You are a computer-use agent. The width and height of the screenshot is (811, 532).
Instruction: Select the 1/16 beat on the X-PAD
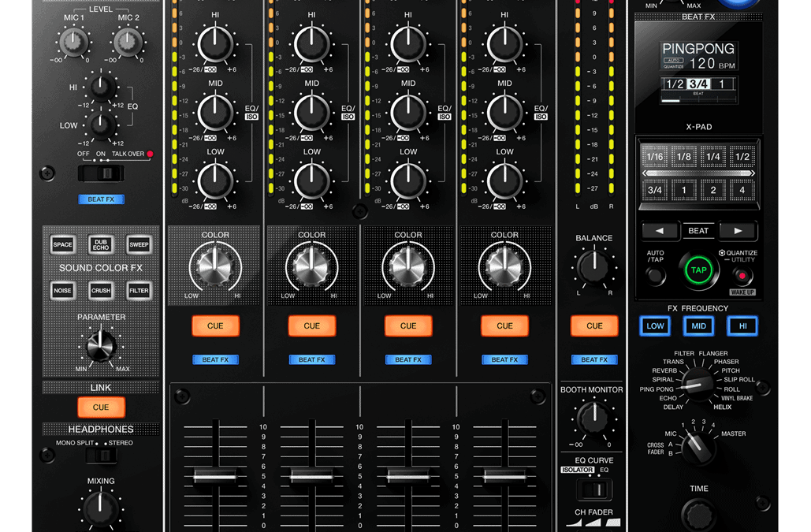tap(655, 157)
